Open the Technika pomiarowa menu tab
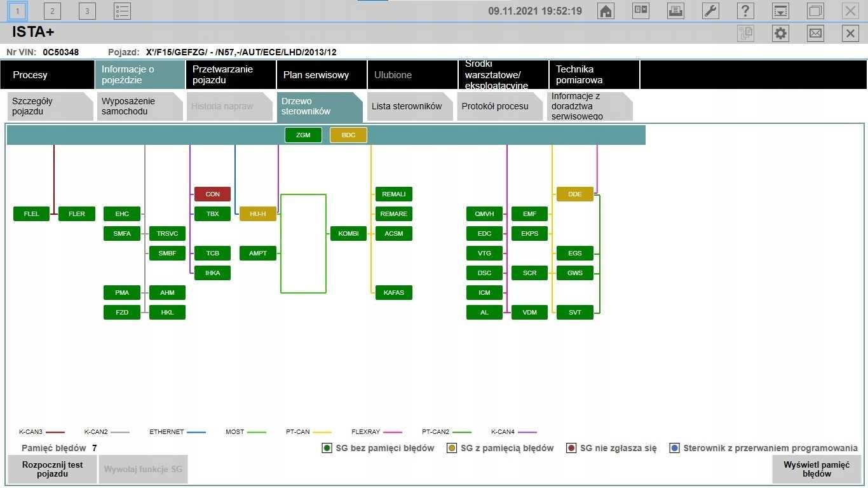This screenshot has height=488, width=868. click(x=594, y=75)
